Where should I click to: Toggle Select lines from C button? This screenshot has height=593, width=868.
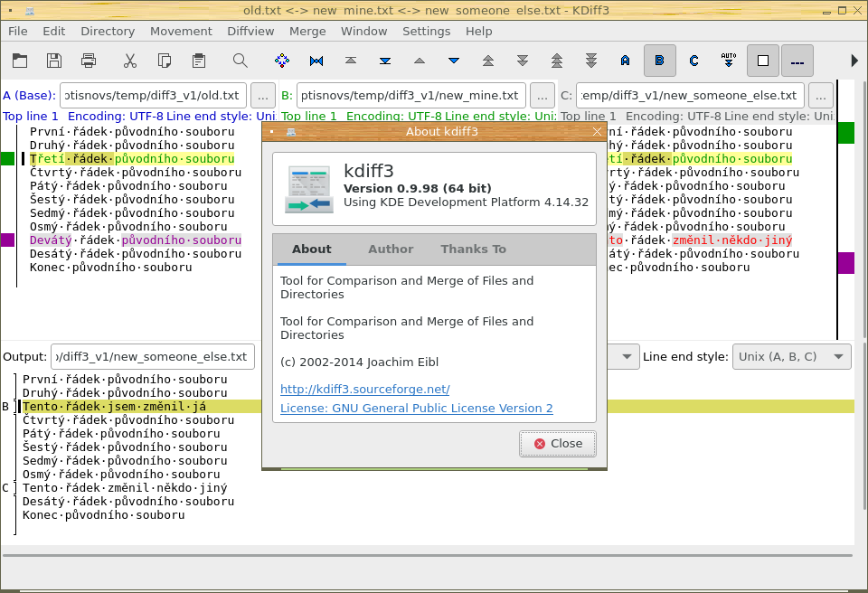coord(693,61)
